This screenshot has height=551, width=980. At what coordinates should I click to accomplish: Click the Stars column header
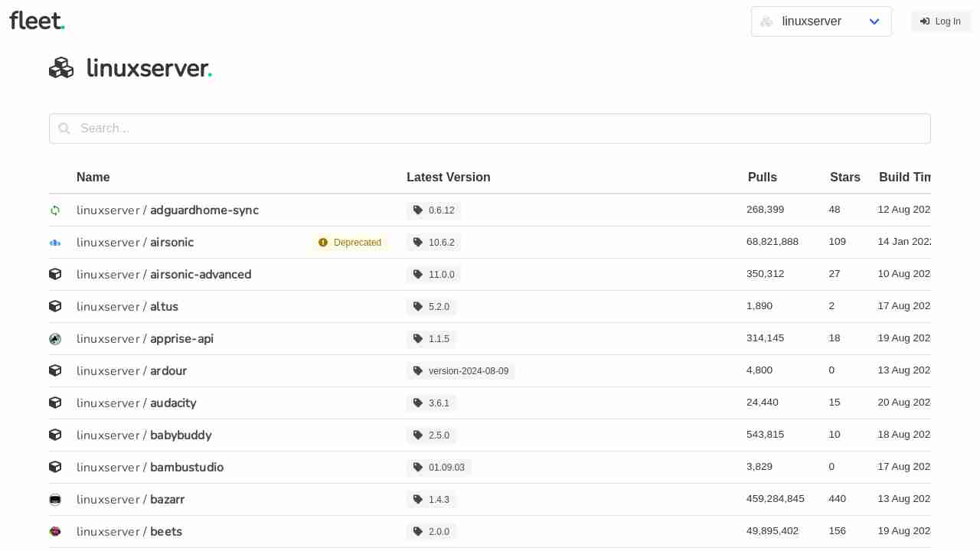(x=844, y=178)
